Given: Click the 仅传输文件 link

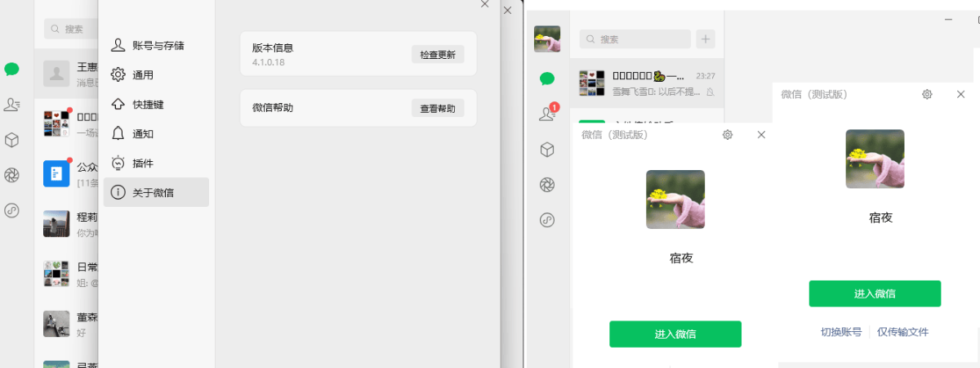Looking at the screenshot, I should point(903,332).
